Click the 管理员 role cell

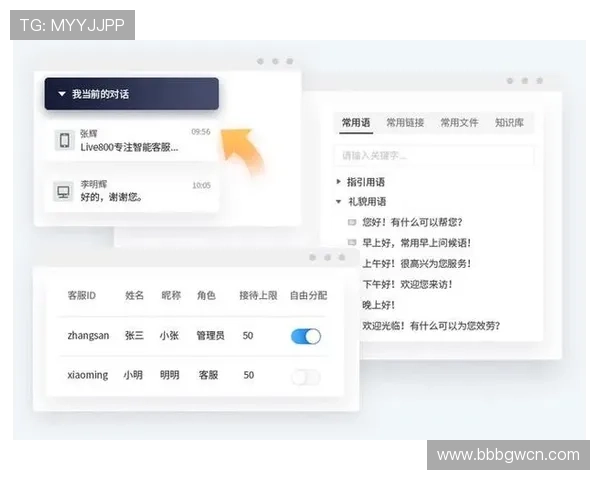point(210,336)
